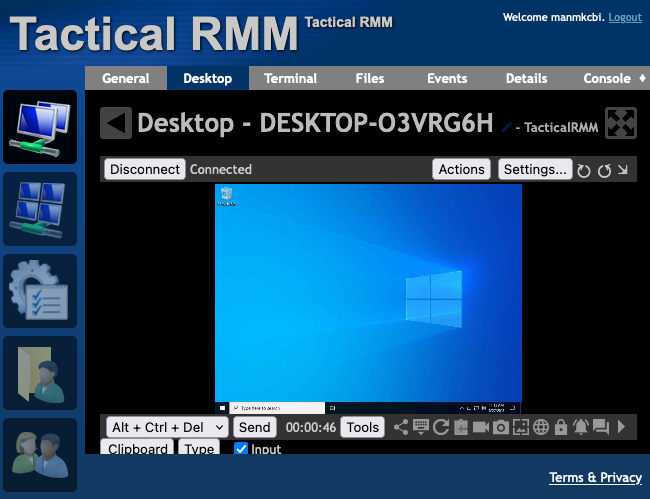
Task: Open My Files folder icon
Action: (x=40, y=373)
